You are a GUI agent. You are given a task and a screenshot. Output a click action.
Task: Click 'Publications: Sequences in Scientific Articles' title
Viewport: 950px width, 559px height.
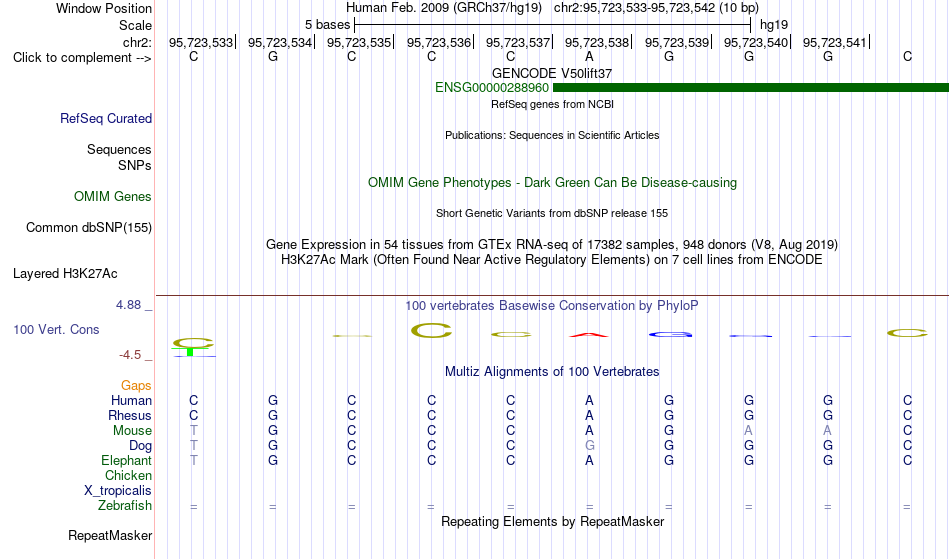click(x=552, y=135)
